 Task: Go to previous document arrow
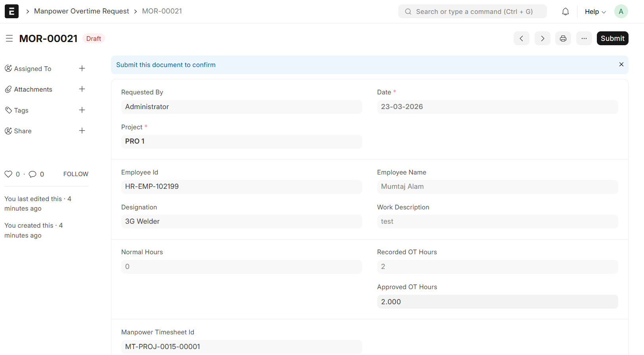(521, 38)
